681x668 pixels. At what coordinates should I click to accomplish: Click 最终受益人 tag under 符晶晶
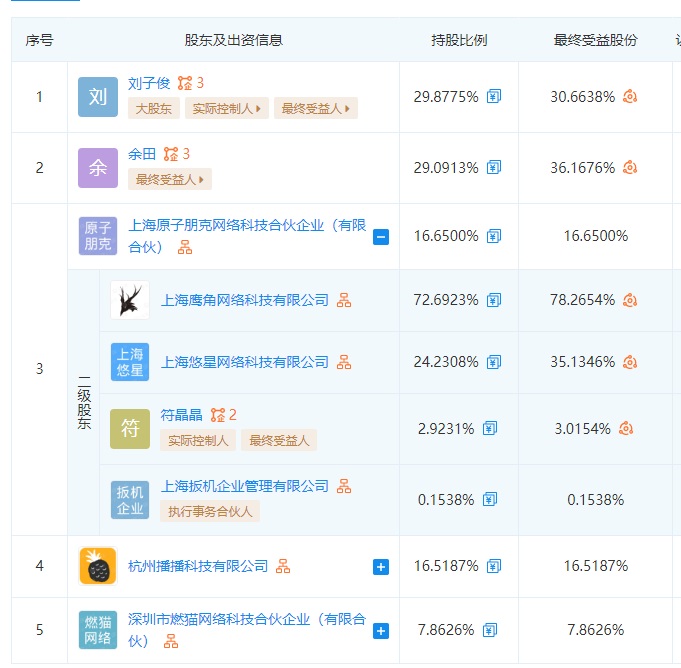[279, 440]
